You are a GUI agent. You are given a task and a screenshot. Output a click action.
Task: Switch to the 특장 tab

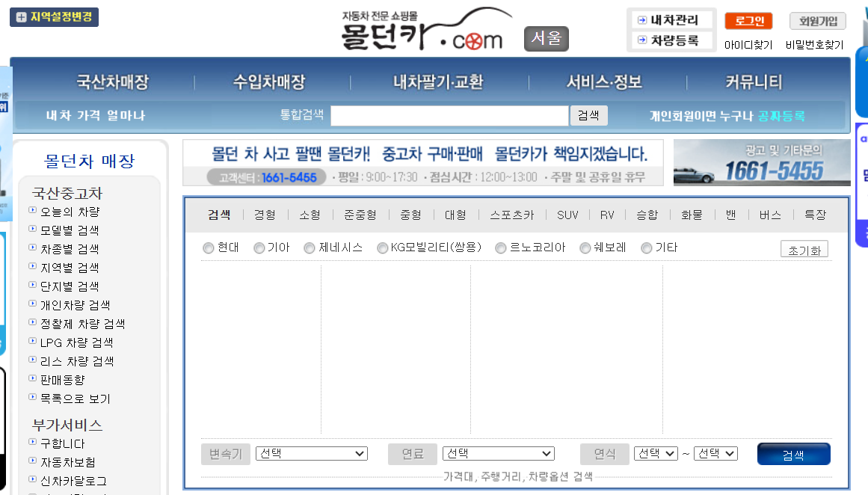pyautogui.click(x=816, y=215)
